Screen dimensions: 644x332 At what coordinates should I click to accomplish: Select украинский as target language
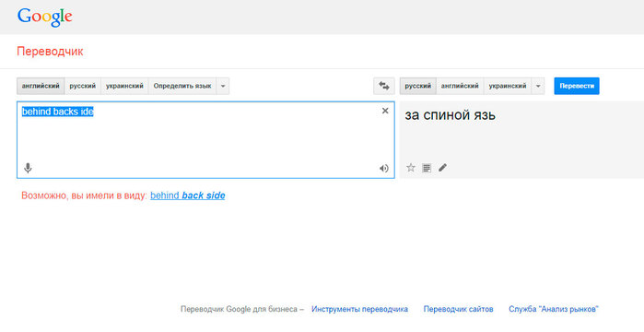(x=508, y=86)
